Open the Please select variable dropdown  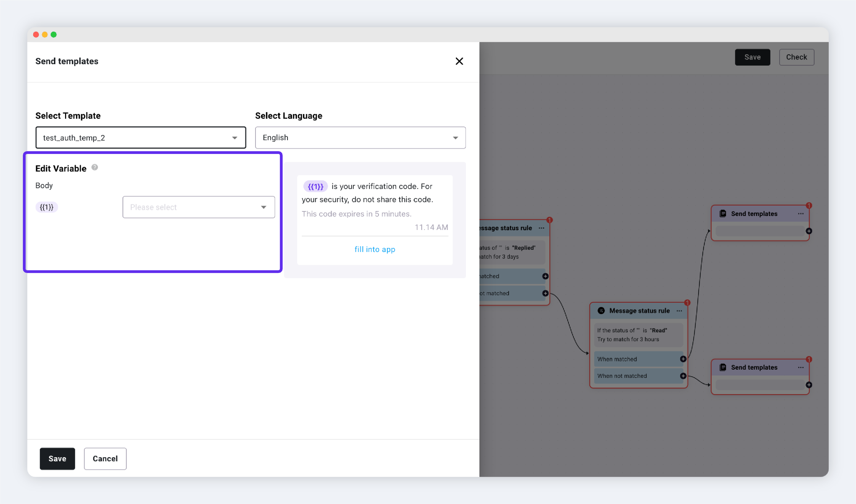(x=198, y=207)
